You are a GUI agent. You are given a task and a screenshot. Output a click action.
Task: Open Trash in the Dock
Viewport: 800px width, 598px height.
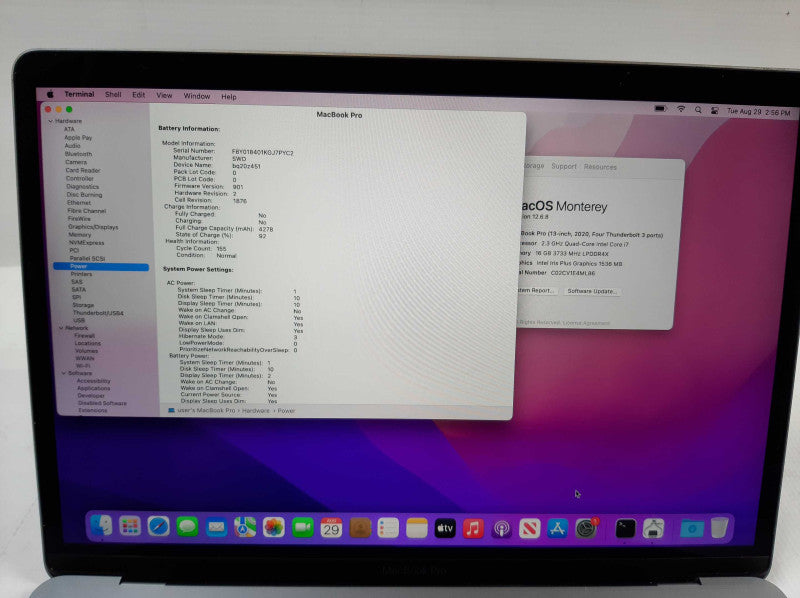click(x=719, y=528)
